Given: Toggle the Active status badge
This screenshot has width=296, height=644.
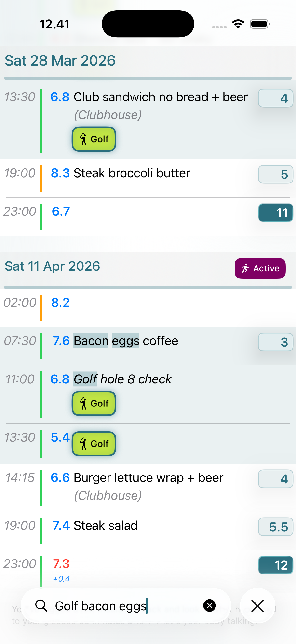Looking at the screenshot, I should (260, 268).
